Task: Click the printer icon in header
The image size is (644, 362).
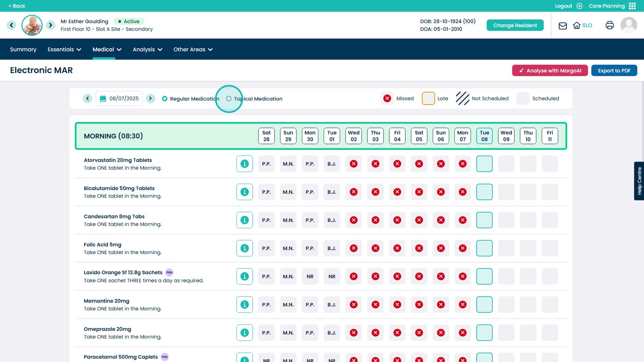Action: point(609,25)
